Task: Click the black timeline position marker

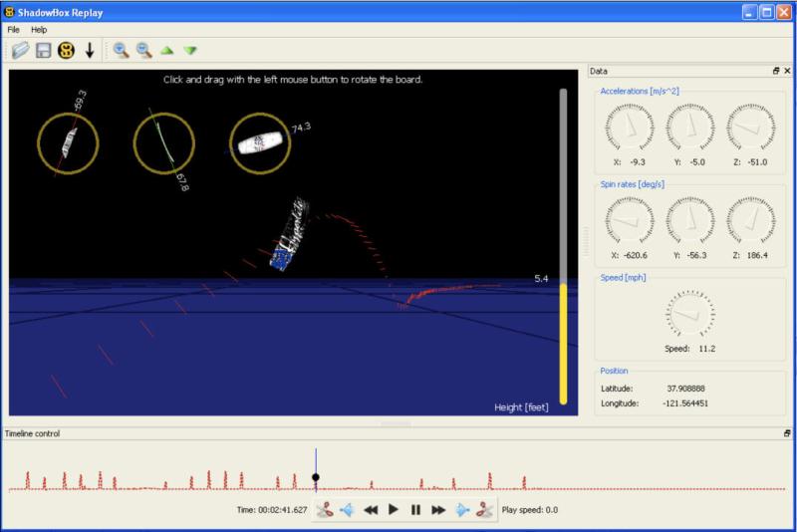Action: click(316, 477)
